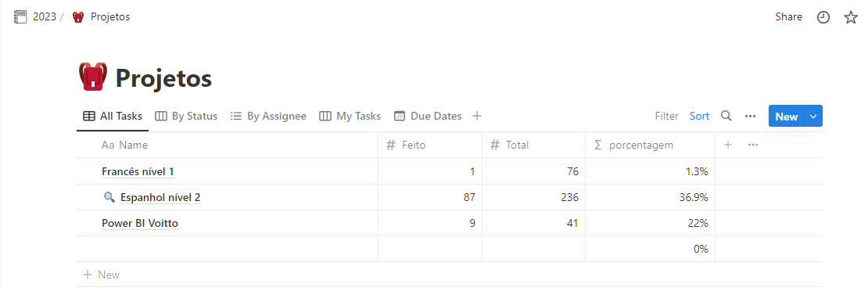Switch to the By Status tab

pyautogui.click(x=186, y=117)
